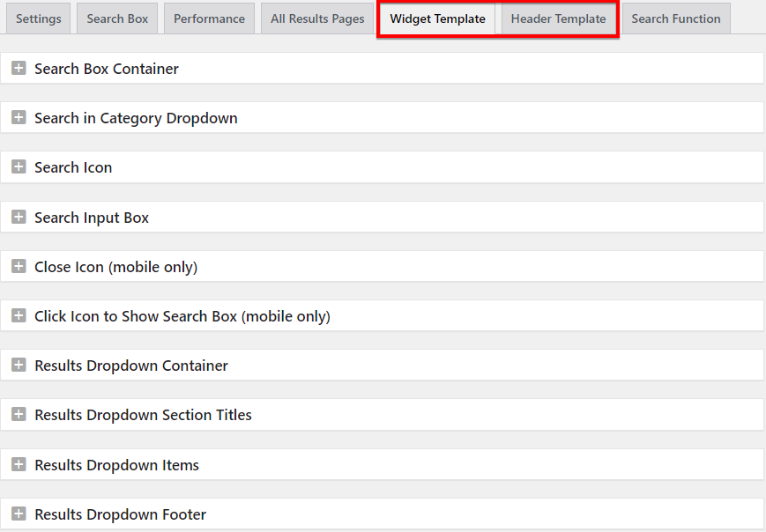This screenshot has width=766, height=532.
Task: Click the plus icon for Search in Category Dropdown
Action: click(19, 117)
